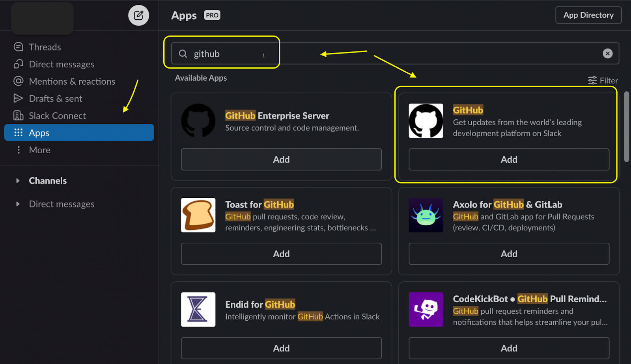This screenshot has width=631, height=364.
Task: Click Endid's 'Intelligently monitor GitHub Actions' description
Action: (302, 317)
